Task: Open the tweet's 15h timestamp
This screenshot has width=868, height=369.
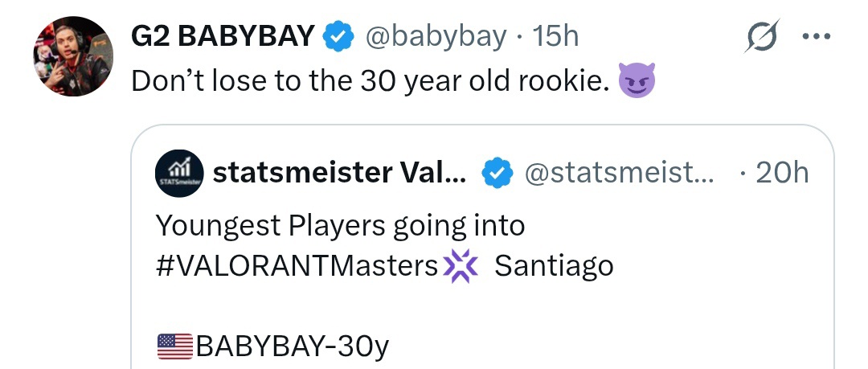Action: (x=556, y=37)
